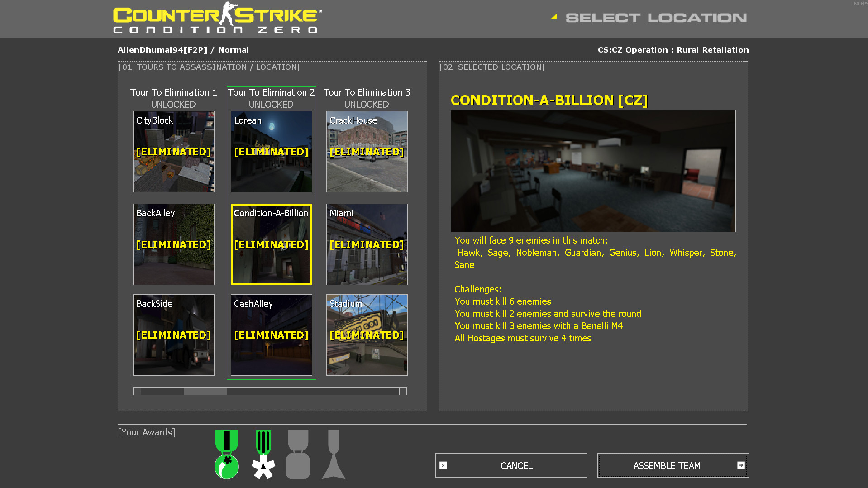The width and height of the screenshot is (868, 488).
Task: Click the "You will face 9 enemies" line
Action: pos(531,240)
